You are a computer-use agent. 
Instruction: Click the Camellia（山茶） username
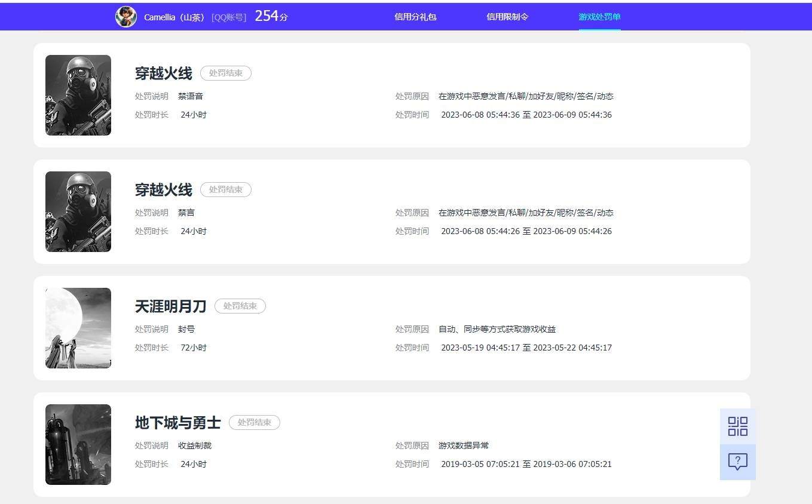(176, 17)
